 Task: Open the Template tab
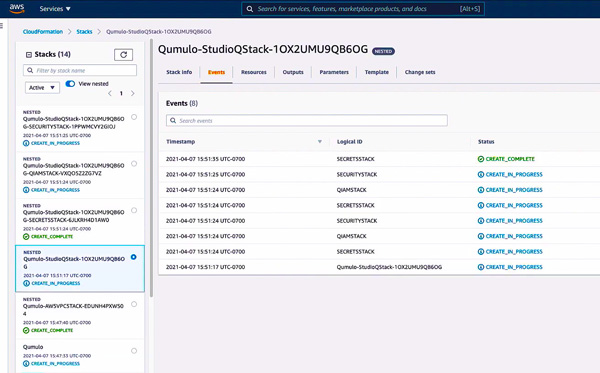click(377, 72)
